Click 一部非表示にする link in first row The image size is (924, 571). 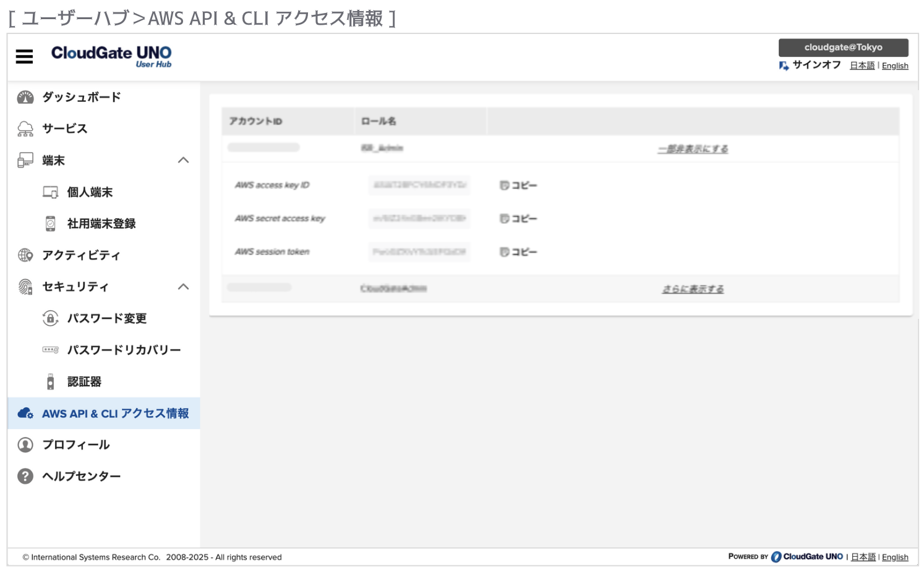(x=693, y=149)
